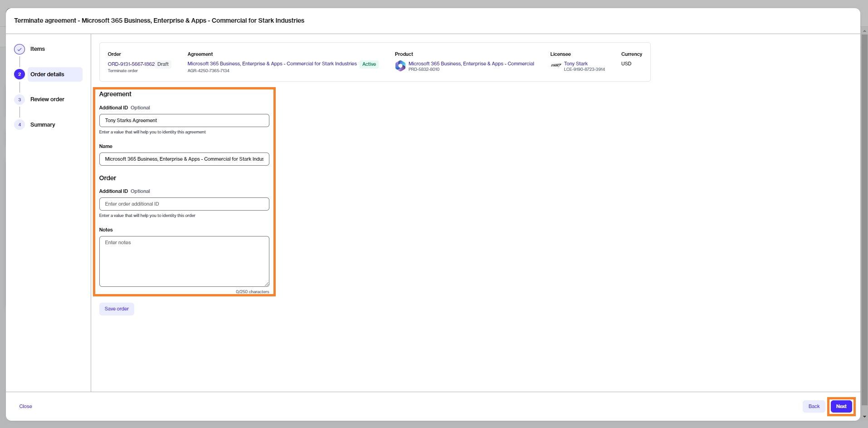Open the Tony Stark licensee link

[x=575, y=64]
